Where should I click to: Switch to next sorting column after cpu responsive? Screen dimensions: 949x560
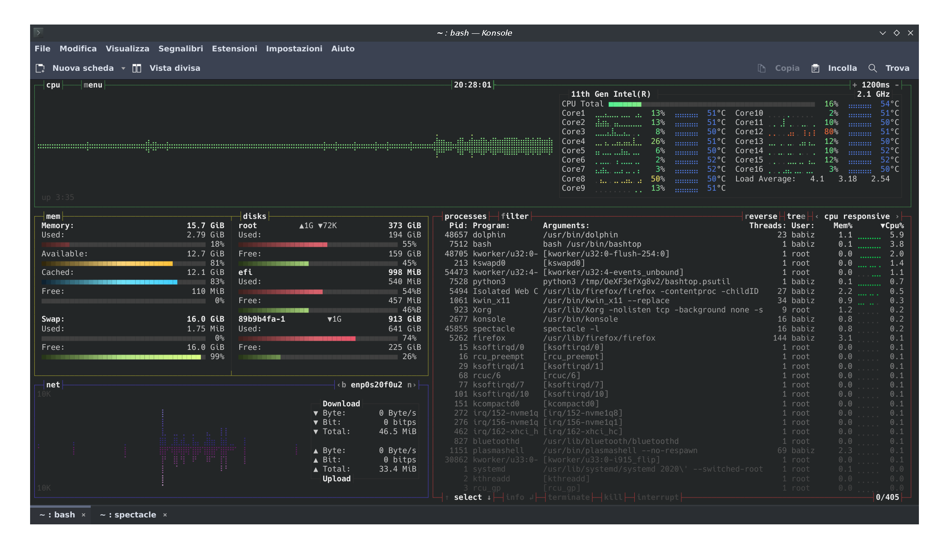pos(897,216)
